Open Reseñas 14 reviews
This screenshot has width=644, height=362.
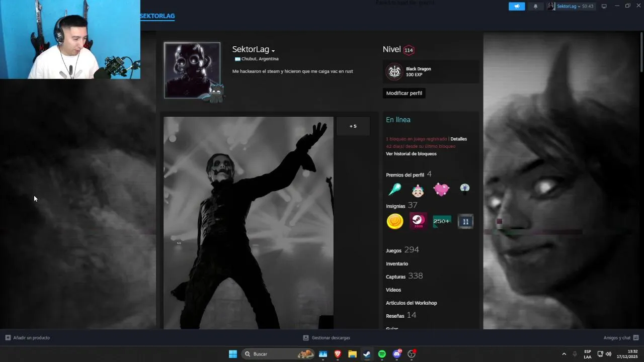401,315
